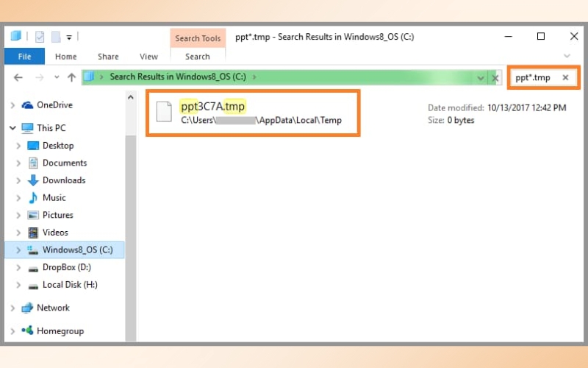Open Videos in the navigation pane

click(55, 233)
